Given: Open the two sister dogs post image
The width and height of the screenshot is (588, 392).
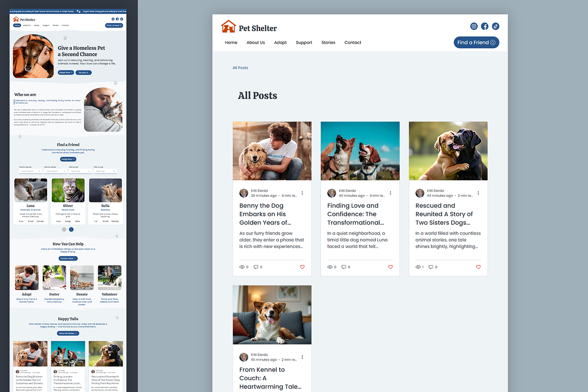Looking at the screenshot, I should pyautogui.click(x=448, y=151).
